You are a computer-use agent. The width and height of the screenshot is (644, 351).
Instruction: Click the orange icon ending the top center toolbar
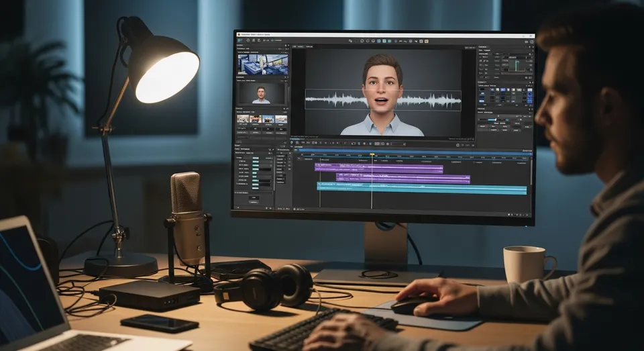coord(427,41)
